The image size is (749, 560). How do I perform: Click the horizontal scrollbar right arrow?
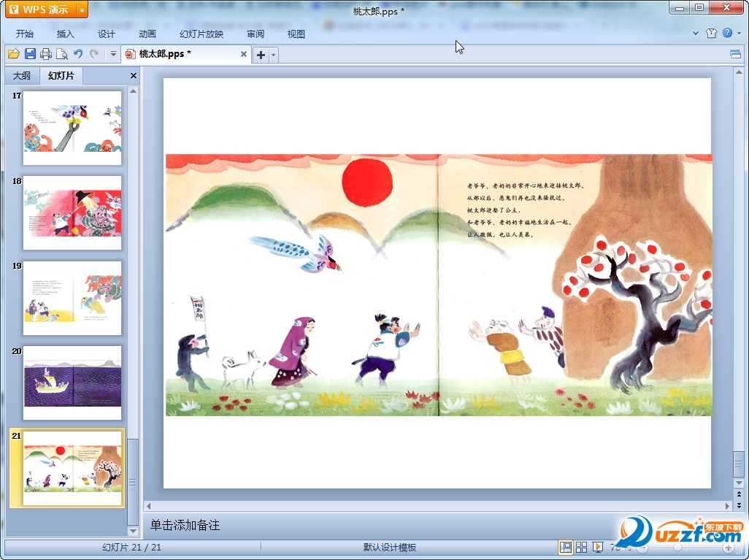(728, 505)
